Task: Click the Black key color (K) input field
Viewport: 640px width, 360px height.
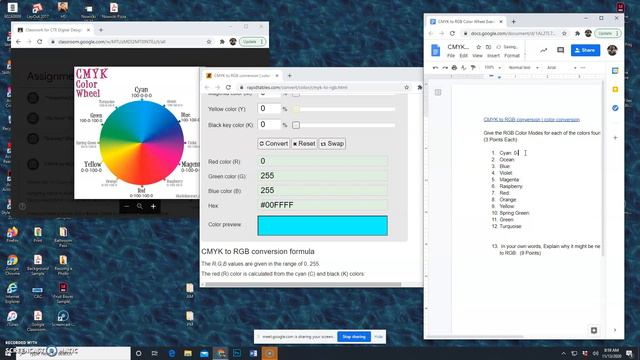Action: click(x=269, y=124)
